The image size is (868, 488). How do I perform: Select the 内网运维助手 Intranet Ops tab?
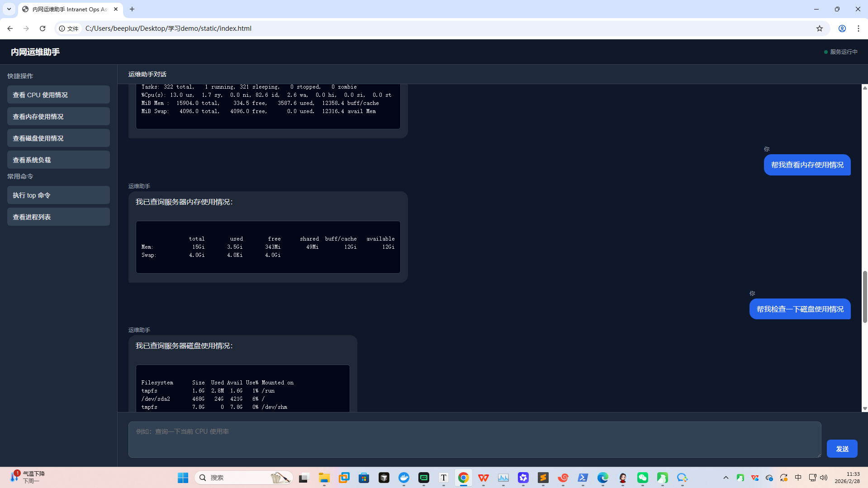click(70, 9)
